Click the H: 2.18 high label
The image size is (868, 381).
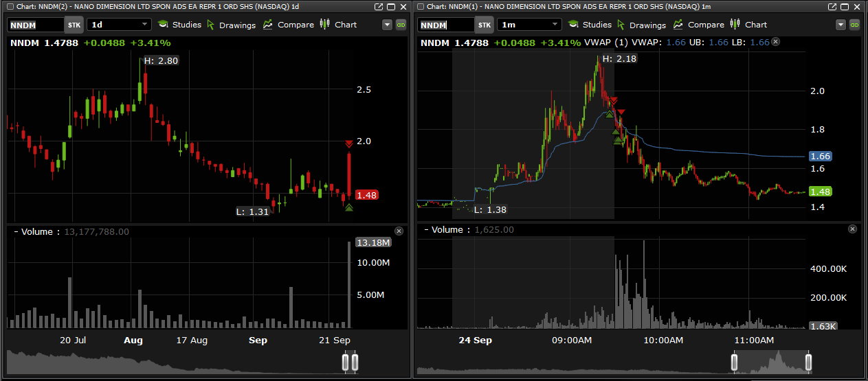tap(619, 59)
